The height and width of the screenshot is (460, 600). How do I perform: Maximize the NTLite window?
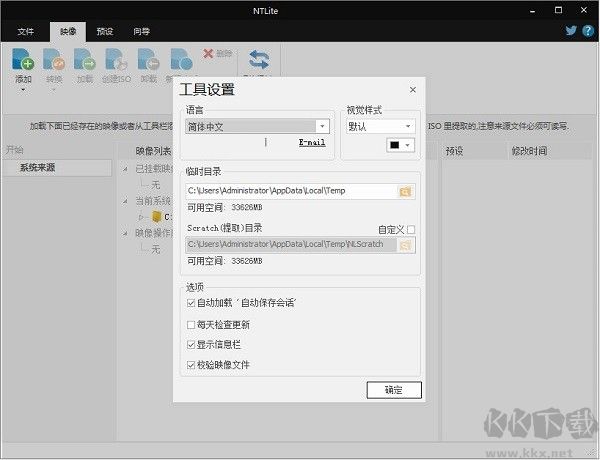pyautogui.click(x=558, y=10)
